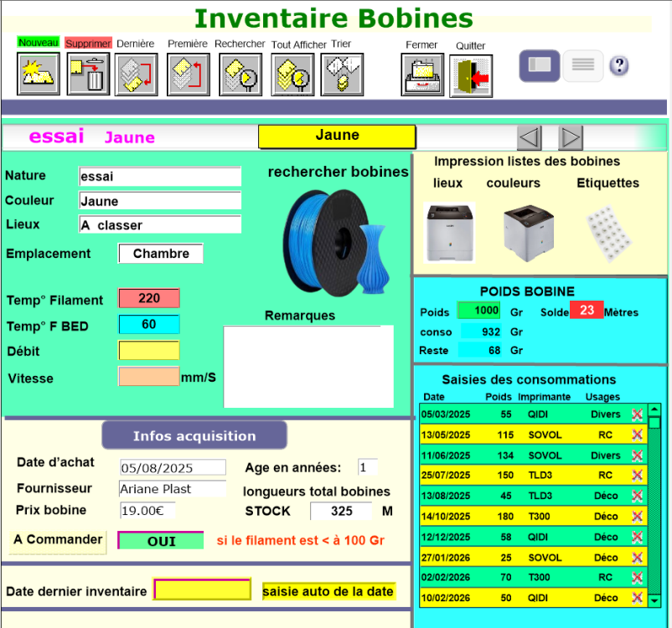Screen dimensions: 672x628
Task: Click the yellow Jaune color banner
Action: [337, 136]
